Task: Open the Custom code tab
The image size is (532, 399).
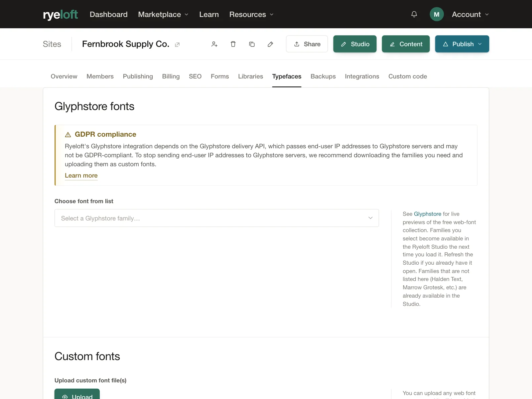Action: [x=408, y=76]
